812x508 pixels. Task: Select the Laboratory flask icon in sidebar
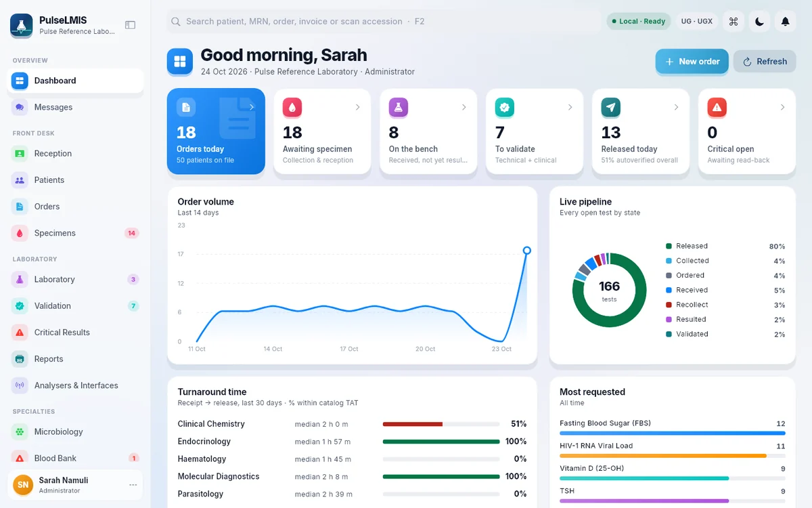coord(20,279)
